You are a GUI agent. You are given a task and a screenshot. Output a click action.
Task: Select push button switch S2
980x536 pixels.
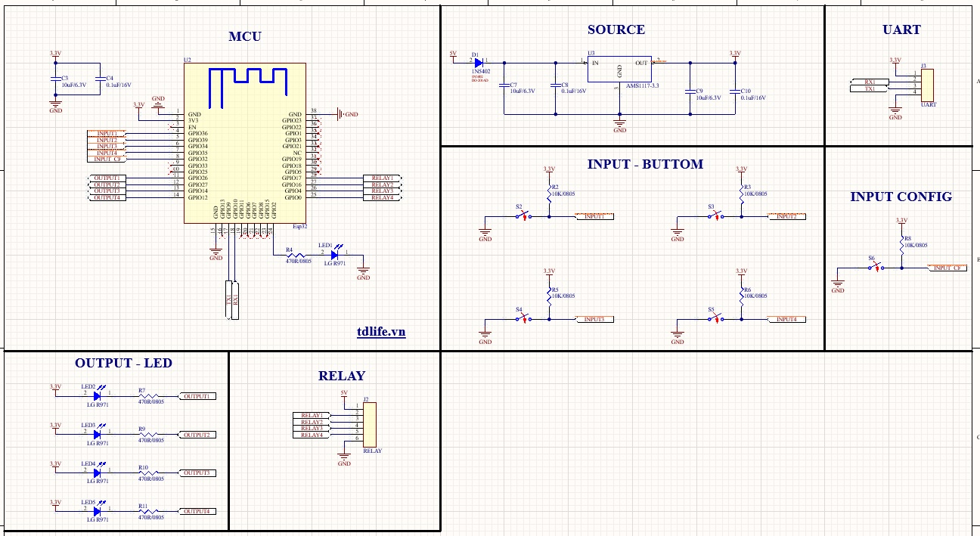pos(523,216)
